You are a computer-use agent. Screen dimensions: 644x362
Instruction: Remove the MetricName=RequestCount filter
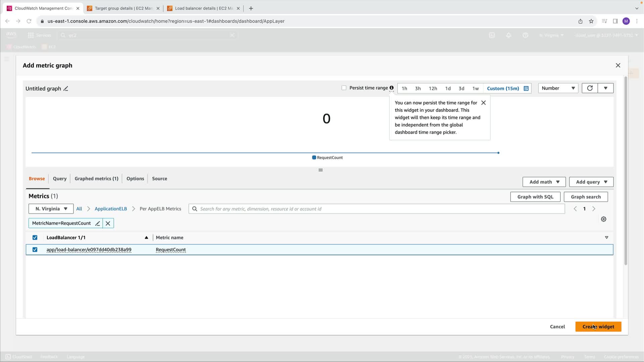108,224
